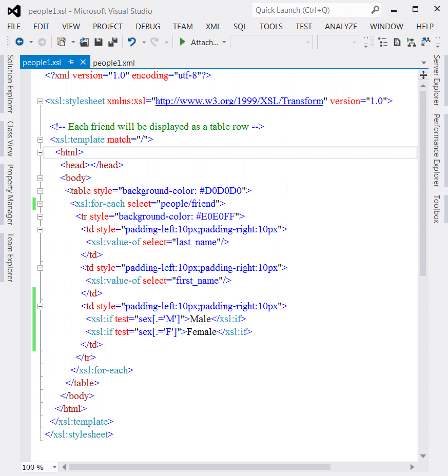The height and width of the screenshot is (476, 448).
Task: Open the Solution Explorer side tab
Action: click(10, 84)
